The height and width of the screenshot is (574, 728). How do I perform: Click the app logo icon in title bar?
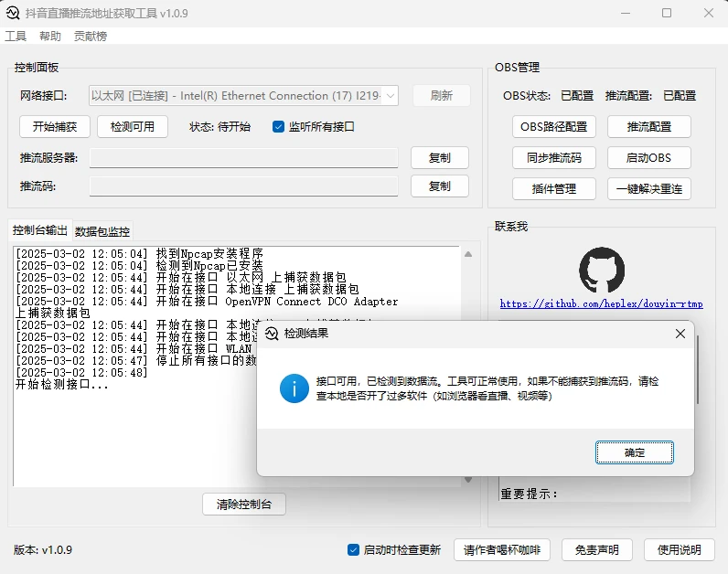point(13,13)
